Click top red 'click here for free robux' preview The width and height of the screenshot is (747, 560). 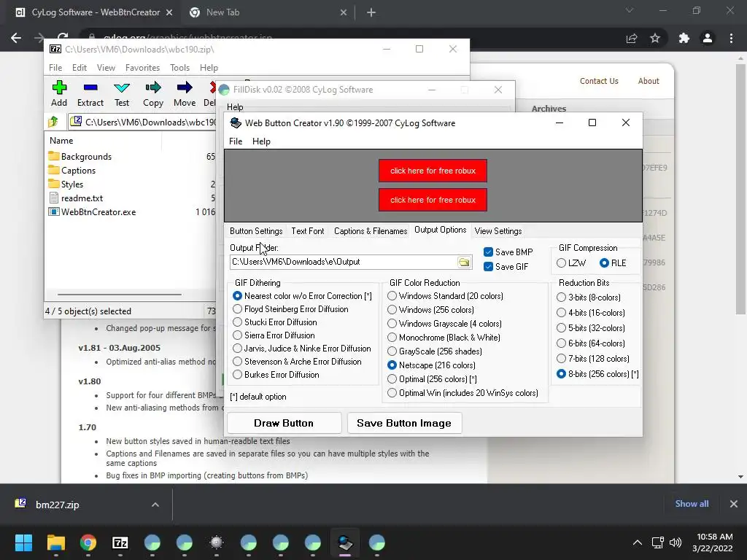(433, 171)
